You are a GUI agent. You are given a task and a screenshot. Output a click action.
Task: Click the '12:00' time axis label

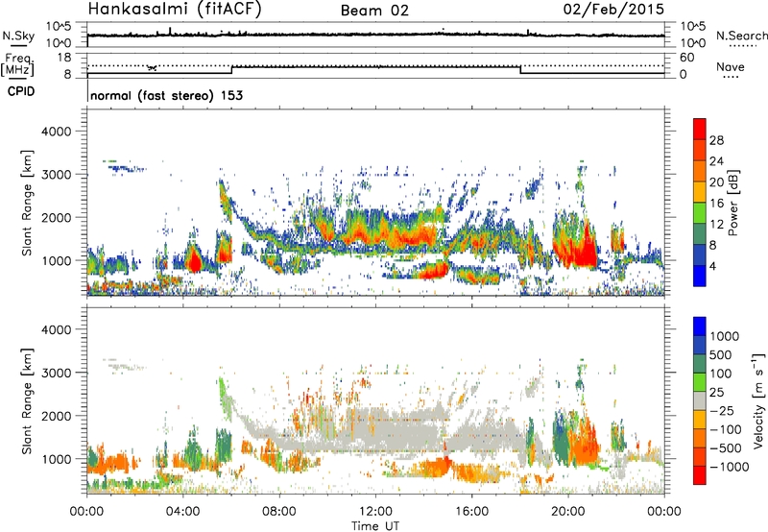pyautogui.click(x=375, y=512)
